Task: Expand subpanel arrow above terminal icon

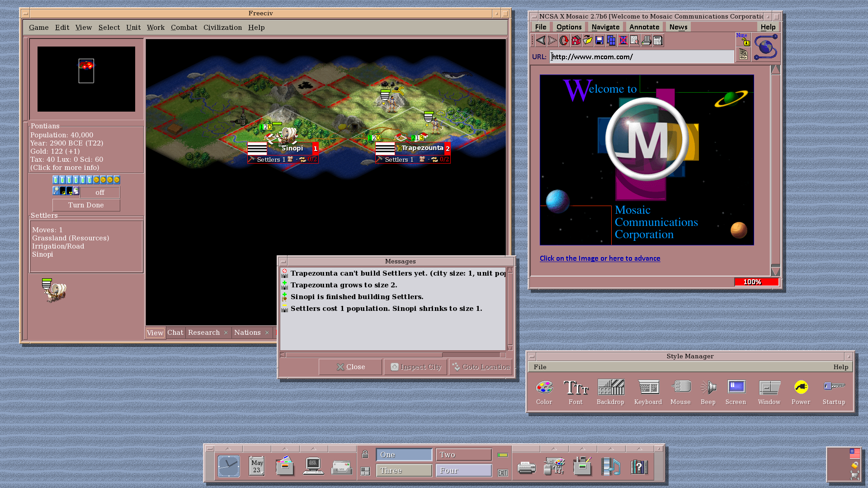Action: coord(313,449)
